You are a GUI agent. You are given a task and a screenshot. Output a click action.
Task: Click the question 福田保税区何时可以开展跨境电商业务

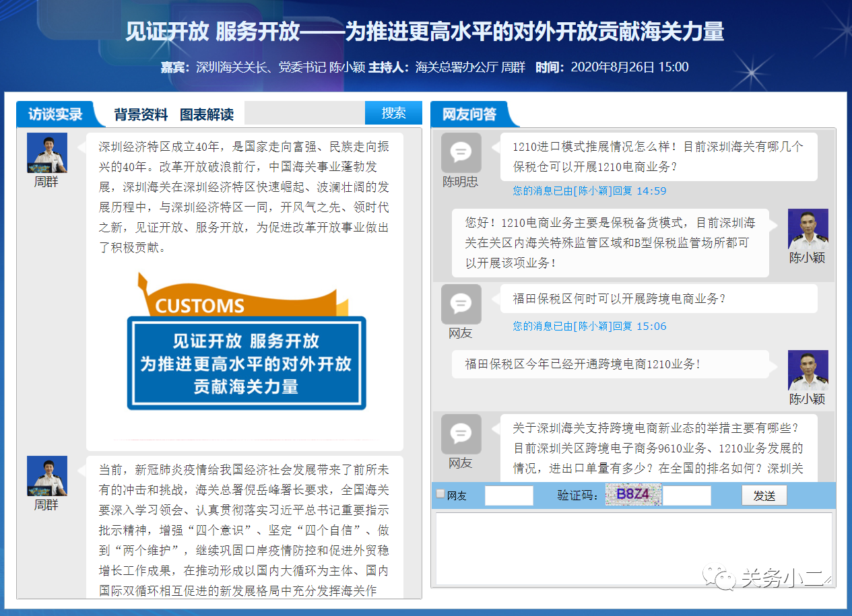tap(620, 298)
